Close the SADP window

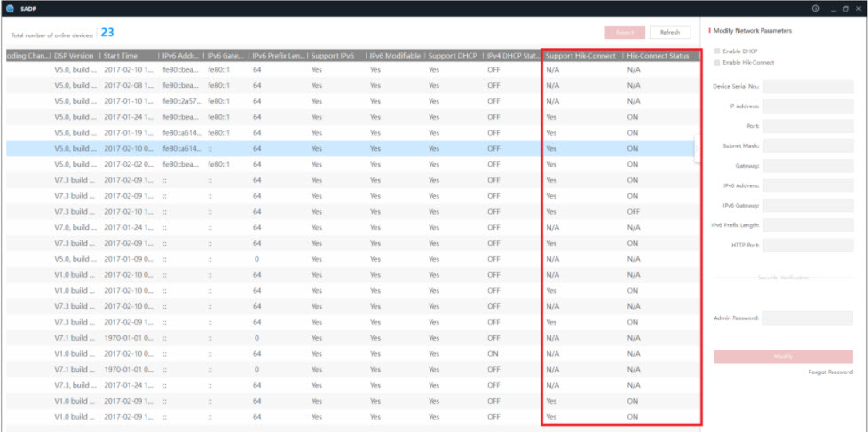[858, 8]
